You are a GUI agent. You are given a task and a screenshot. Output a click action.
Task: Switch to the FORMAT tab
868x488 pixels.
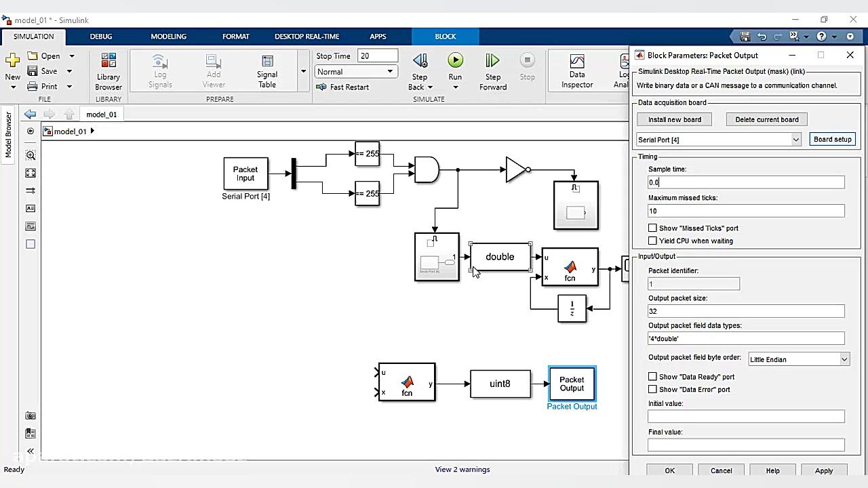tap(236, 37)
